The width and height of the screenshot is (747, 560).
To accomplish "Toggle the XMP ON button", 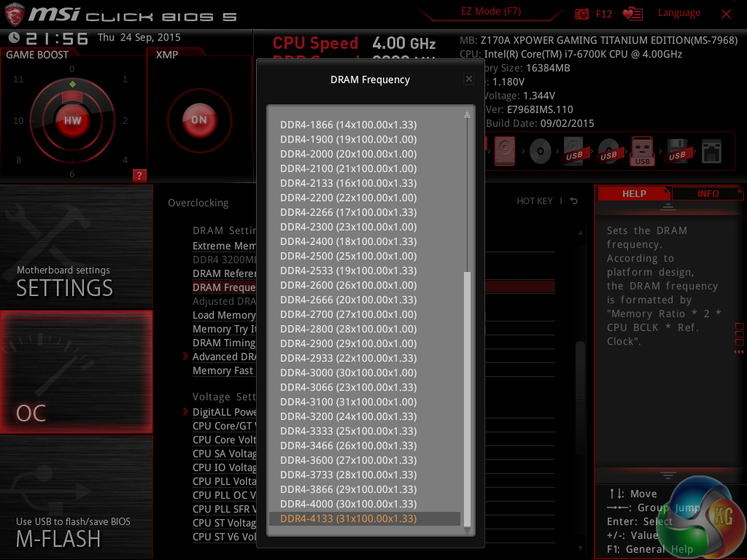I will [x=199, y=120].
